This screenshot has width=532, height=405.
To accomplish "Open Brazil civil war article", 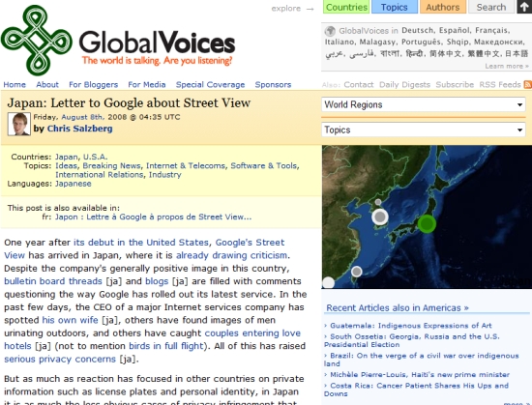I will [x=422, y=360].
